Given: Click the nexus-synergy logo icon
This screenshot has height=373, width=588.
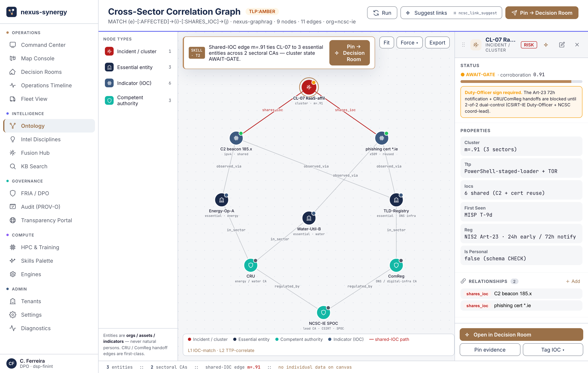Looking at the screenshot, I should [x=12, y=12].
